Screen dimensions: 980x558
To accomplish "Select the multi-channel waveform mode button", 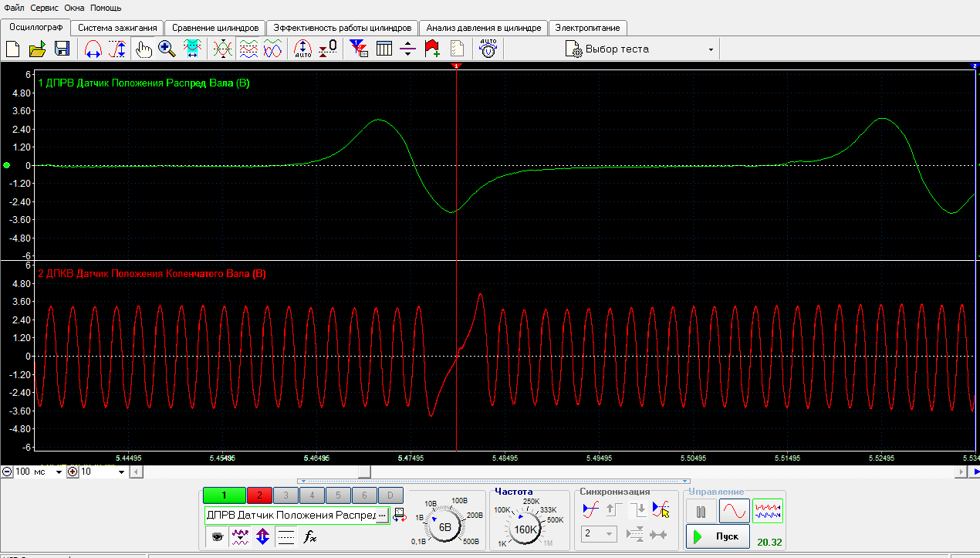I will pos(768,511).
